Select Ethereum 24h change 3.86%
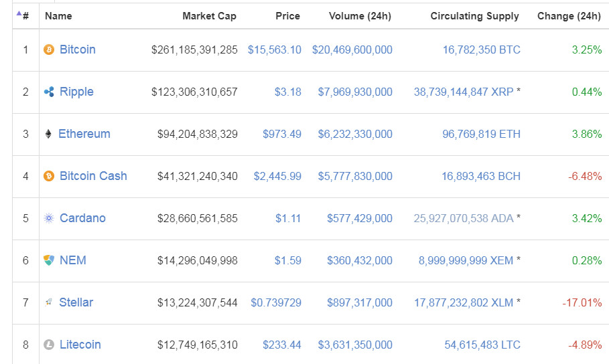The width and height of the screenshot is (609, 364). [587, 134]
